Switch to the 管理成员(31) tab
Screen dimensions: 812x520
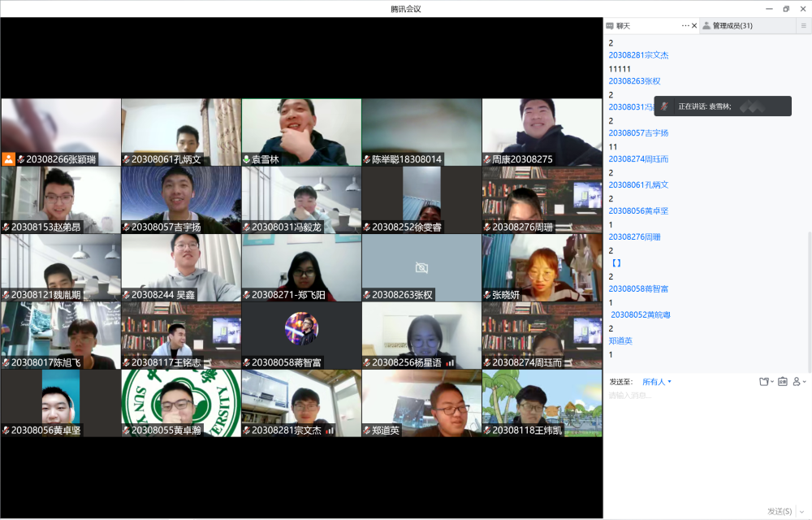coord(732,26)
